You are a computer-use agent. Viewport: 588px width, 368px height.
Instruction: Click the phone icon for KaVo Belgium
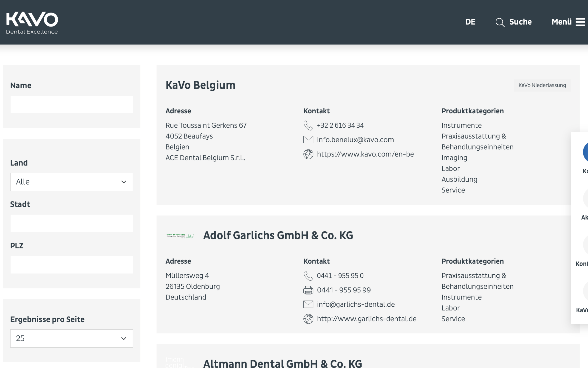tap(308, 126)
